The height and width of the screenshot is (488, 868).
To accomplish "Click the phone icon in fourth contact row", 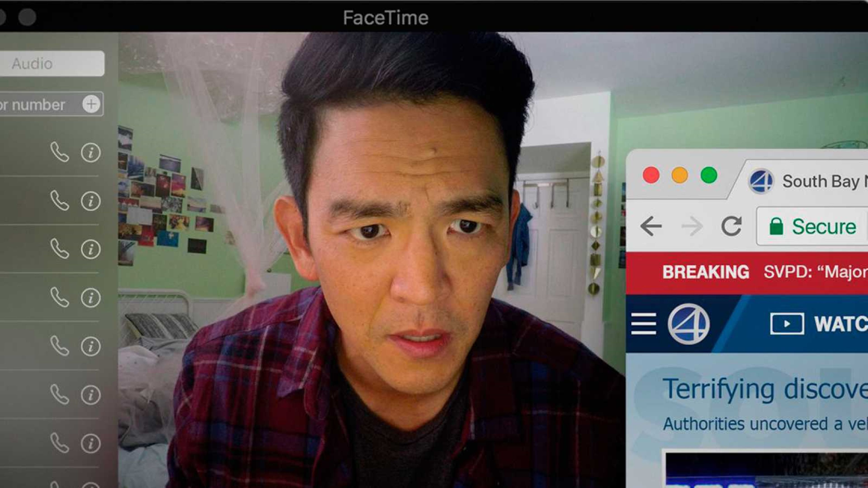I will pos(60,297).
